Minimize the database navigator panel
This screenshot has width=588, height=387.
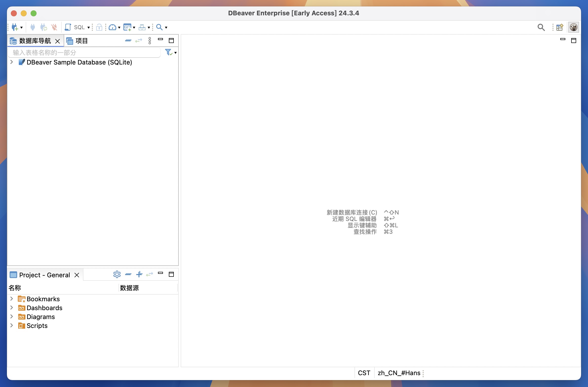pos(161,39)
